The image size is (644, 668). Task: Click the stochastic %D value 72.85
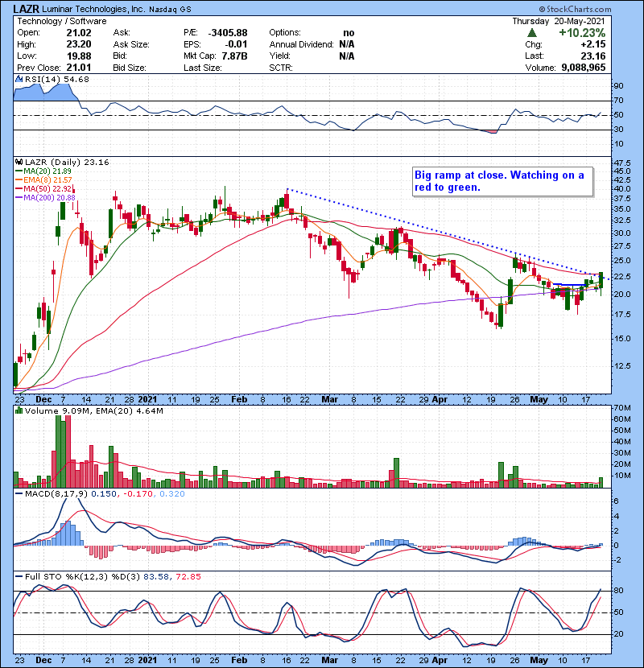(188, 577)
